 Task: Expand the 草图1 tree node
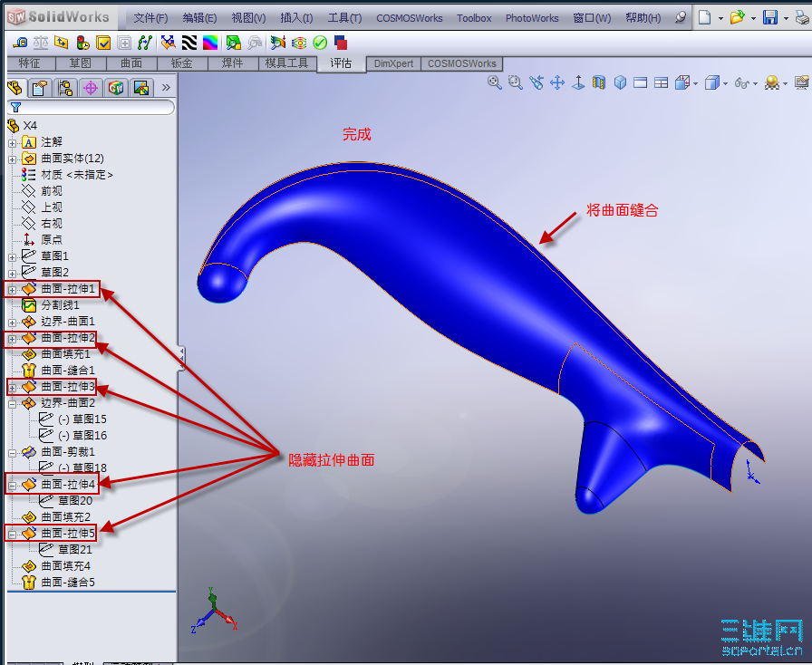pyautogui.click(x=13, y=257)
